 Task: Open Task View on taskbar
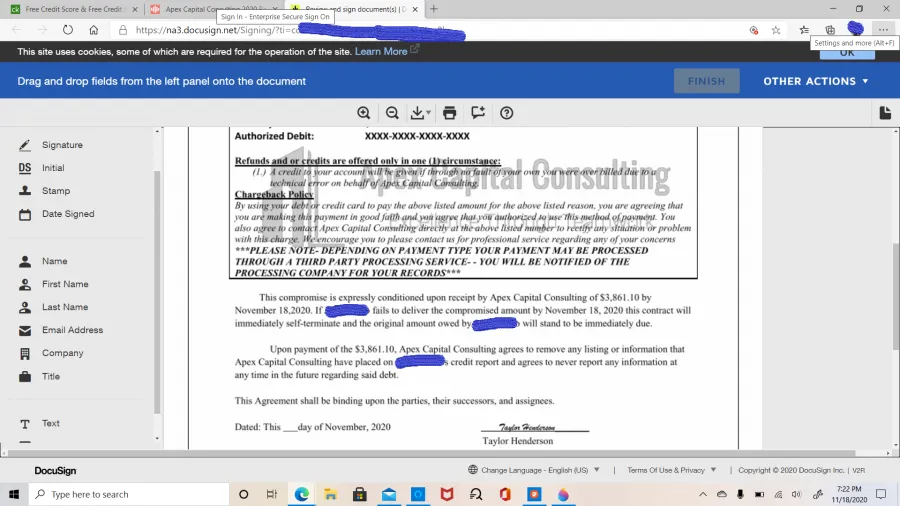(272, 494)
